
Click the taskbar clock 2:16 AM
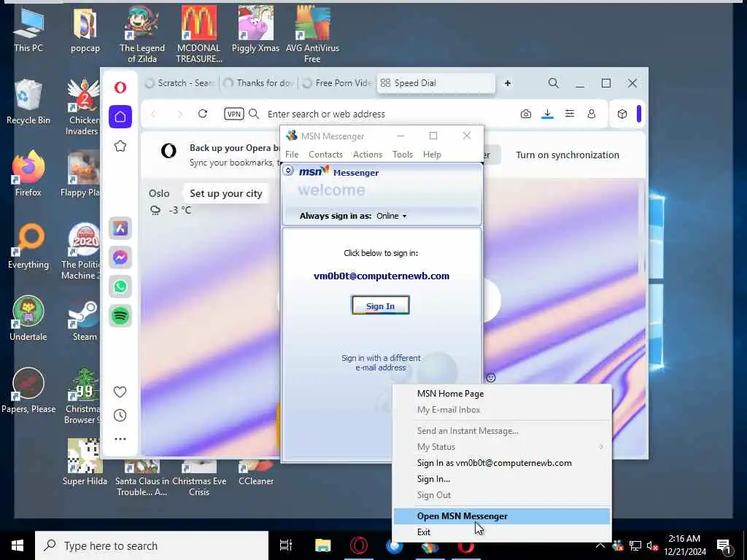[x=684, y=545]
